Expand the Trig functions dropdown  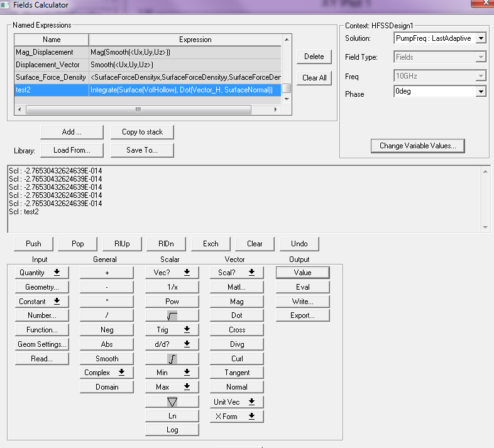[x=172, y=330]
